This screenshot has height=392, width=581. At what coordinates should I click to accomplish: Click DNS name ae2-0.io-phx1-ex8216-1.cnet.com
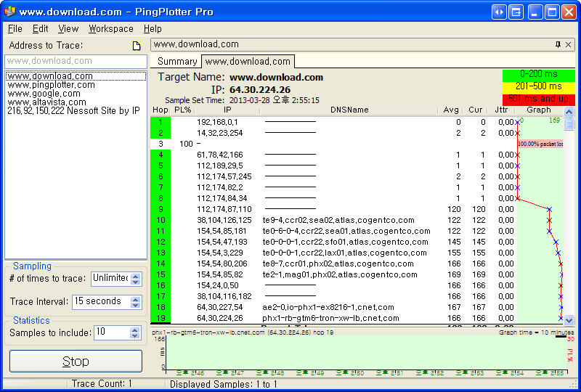tap(328, 307)
